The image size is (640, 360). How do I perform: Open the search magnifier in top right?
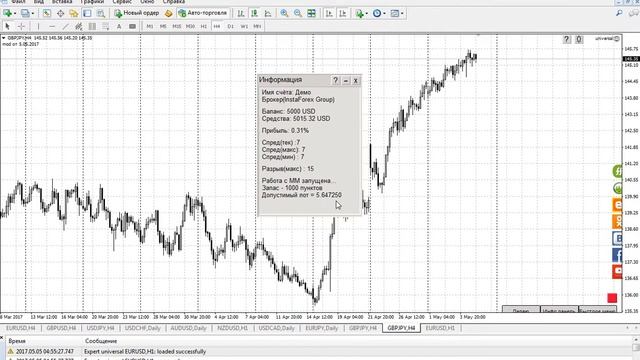[619, 13]
